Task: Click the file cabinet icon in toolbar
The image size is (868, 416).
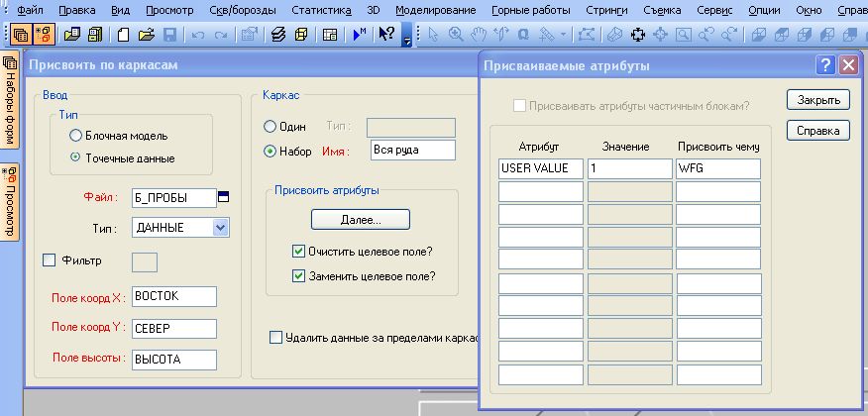Action: pyautogui.click(x=95, y=35)
